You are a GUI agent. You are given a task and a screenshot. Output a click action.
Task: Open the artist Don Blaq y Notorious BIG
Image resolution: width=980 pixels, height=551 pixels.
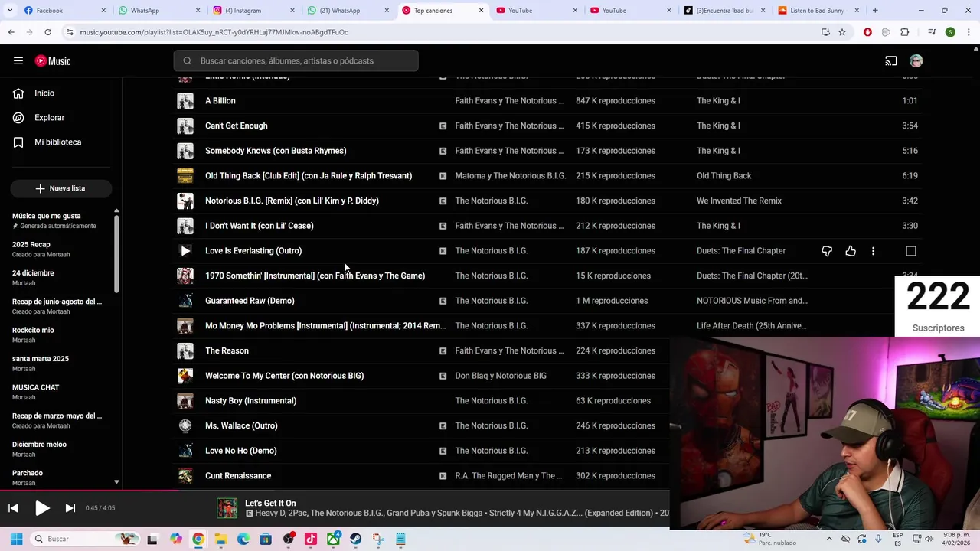pos(501,376)
